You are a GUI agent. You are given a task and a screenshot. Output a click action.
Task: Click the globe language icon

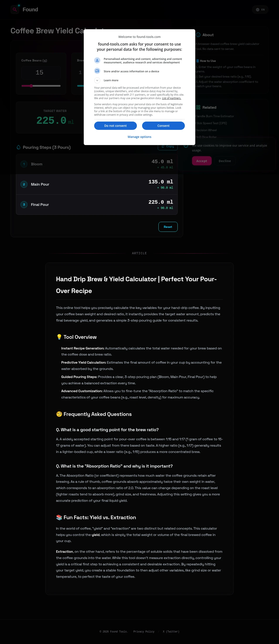pos(257,10)
